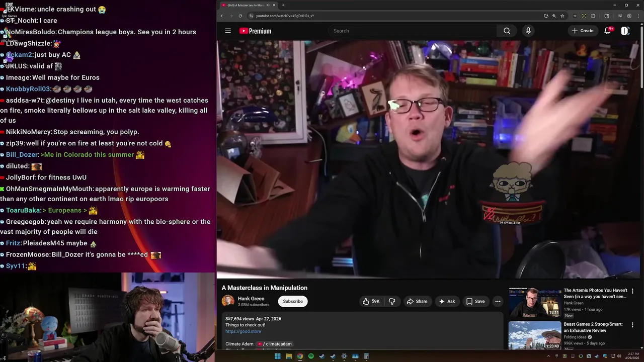Click the 857,694 views text
Image resolution: width=644 pixels, height=362 pixels.
(239, 319)
